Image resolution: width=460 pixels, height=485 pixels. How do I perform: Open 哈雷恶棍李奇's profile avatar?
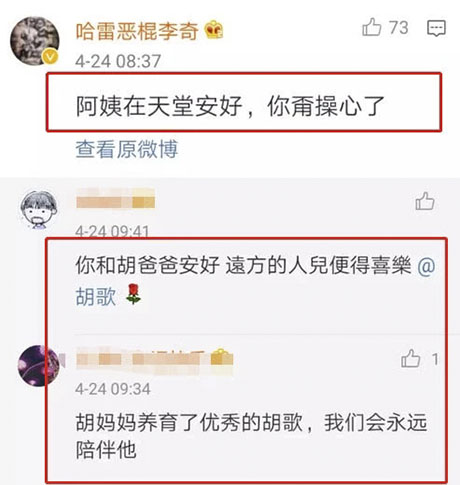tap(34, 41)
